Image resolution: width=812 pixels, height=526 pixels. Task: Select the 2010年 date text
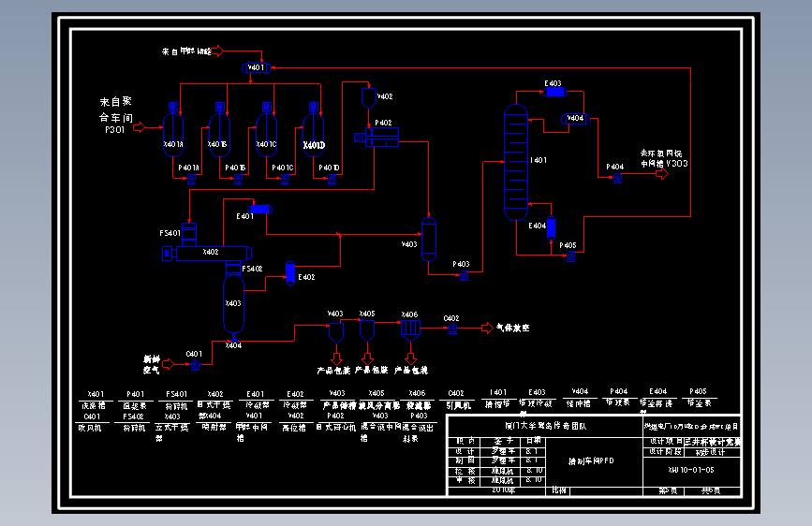[x=503, y=489]
